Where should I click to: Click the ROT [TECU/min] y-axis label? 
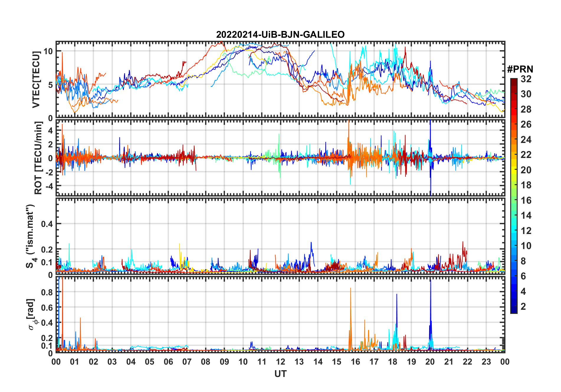38,158
